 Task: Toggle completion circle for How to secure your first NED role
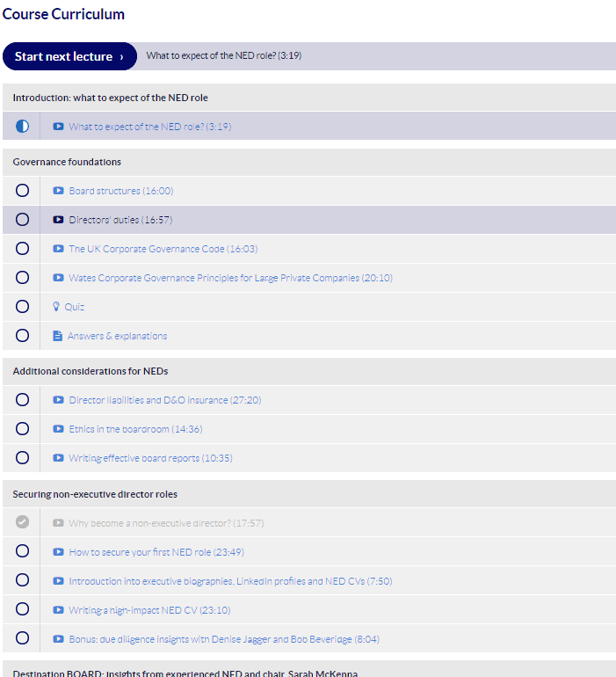(23, 551)
